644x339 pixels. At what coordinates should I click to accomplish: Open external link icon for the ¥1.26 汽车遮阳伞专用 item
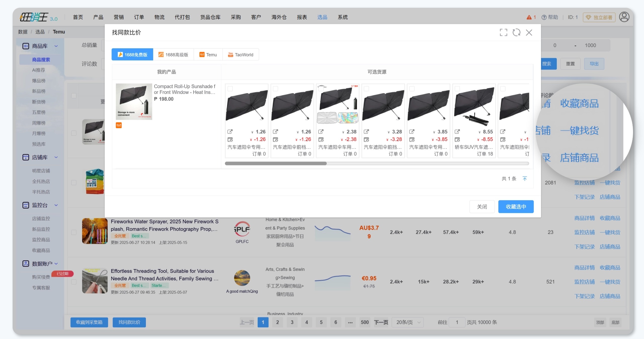coord(230,131)
